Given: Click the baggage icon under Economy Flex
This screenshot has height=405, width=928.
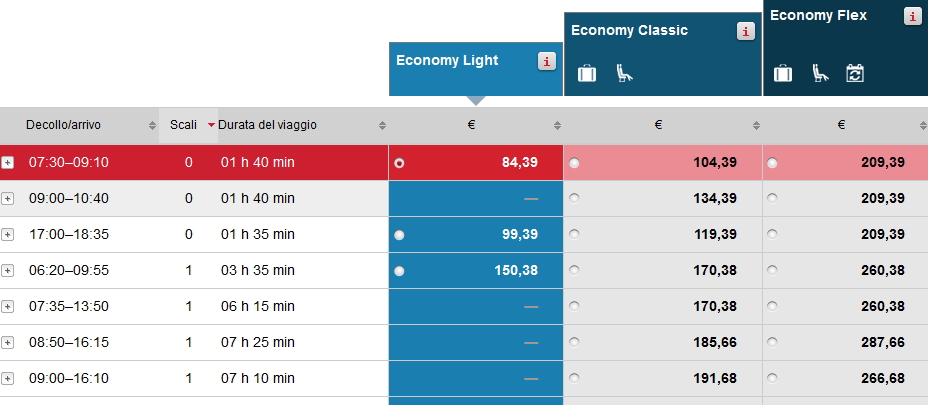Looking at the screenshot, I should 783,73.
